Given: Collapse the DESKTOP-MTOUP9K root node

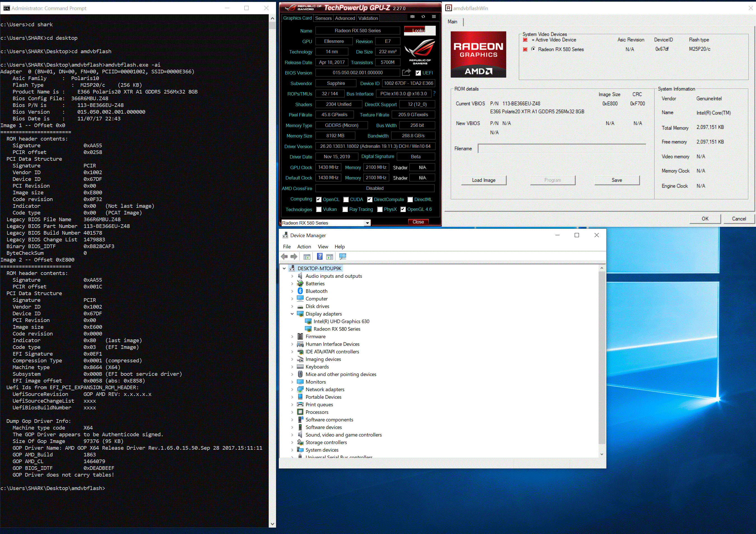Looking at the screenshot, I should 284,269.
